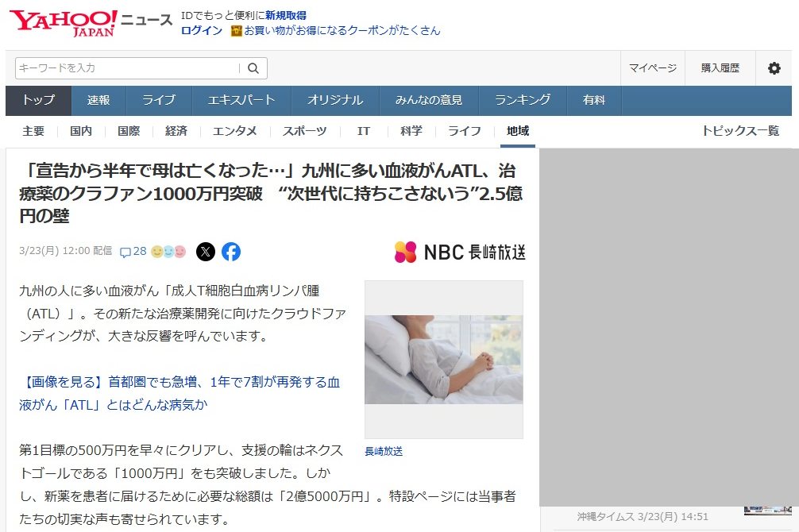The height and width of the screenshot is (532, 799).
Task: Click the NBC長崎放送 logo
Action: pos(460,252)
